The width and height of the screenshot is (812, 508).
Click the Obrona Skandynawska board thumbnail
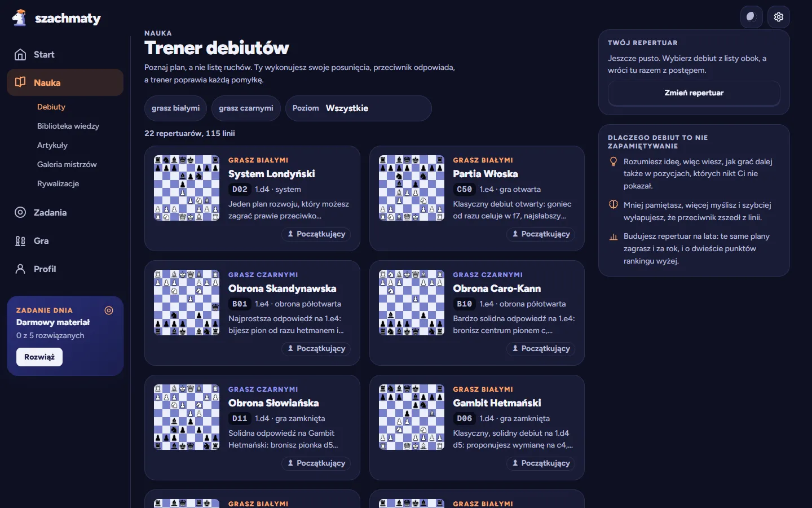(x=187, y=303)
